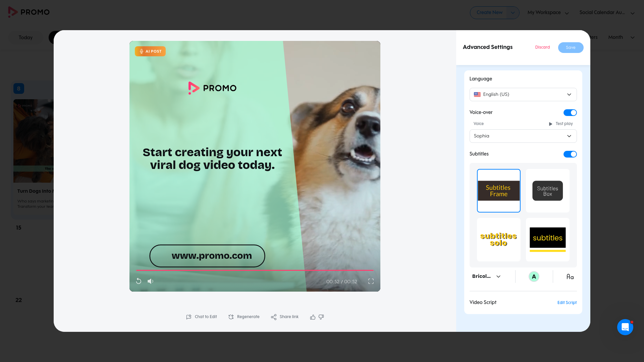Click the Today button

coord(25,38)
